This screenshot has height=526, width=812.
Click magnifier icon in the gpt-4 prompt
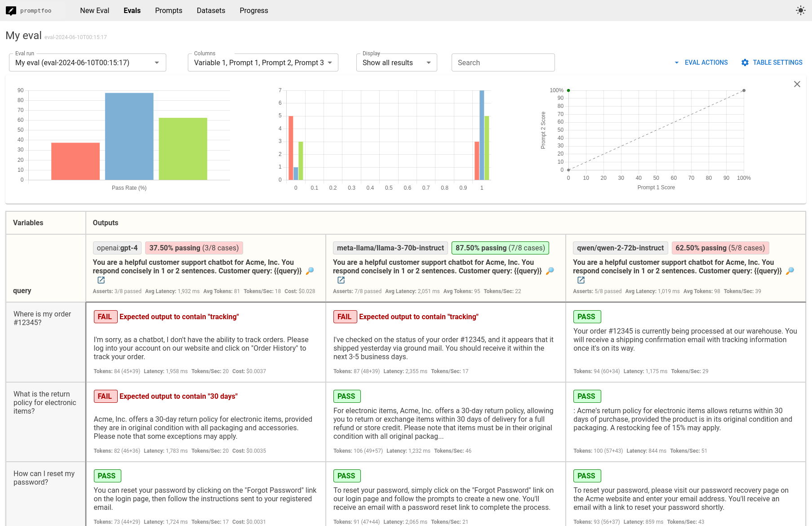point(310,271)
